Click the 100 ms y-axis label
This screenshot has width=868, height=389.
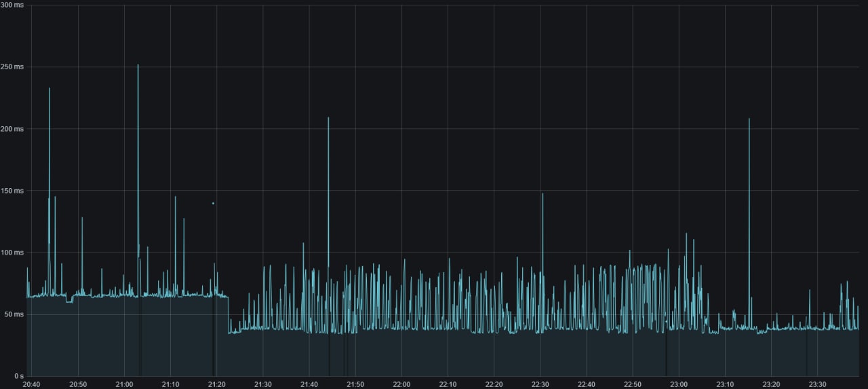click(x=12, y=253)
